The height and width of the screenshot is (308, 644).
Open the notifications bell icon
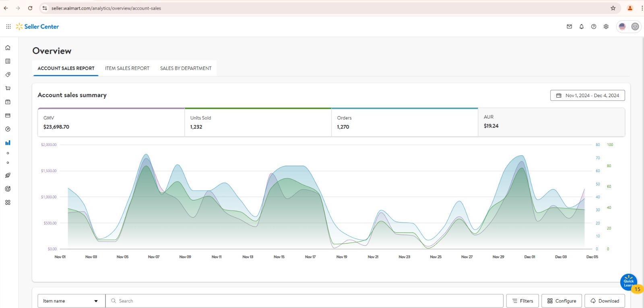[581, 27]
